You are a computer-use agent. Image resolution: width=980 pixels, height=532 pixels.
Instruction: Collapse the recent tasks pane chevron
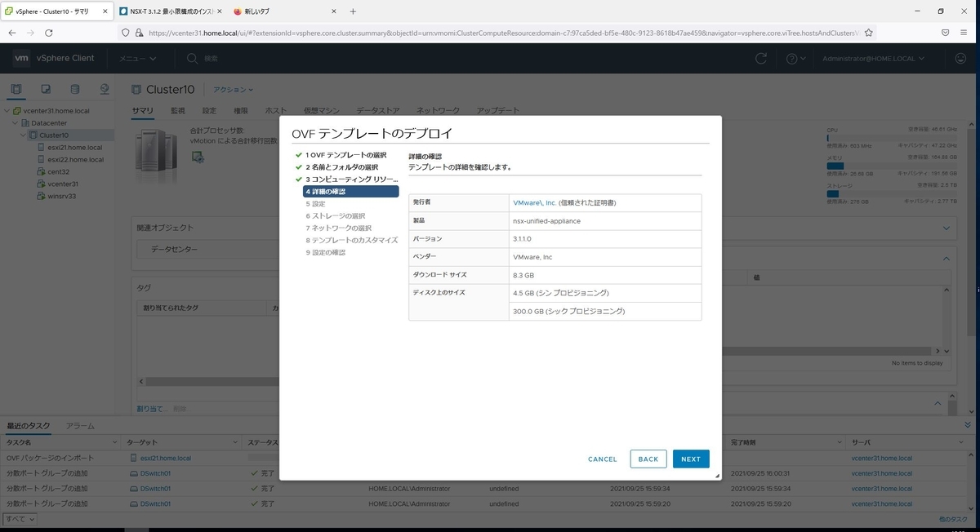coord(969,426)
